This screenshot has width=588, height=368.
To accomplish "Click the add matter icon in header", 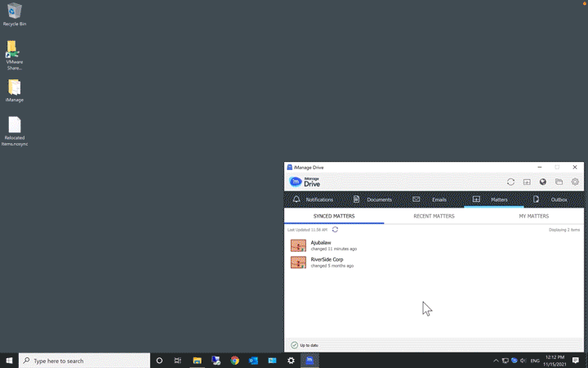I will click(x=527, y=182).
